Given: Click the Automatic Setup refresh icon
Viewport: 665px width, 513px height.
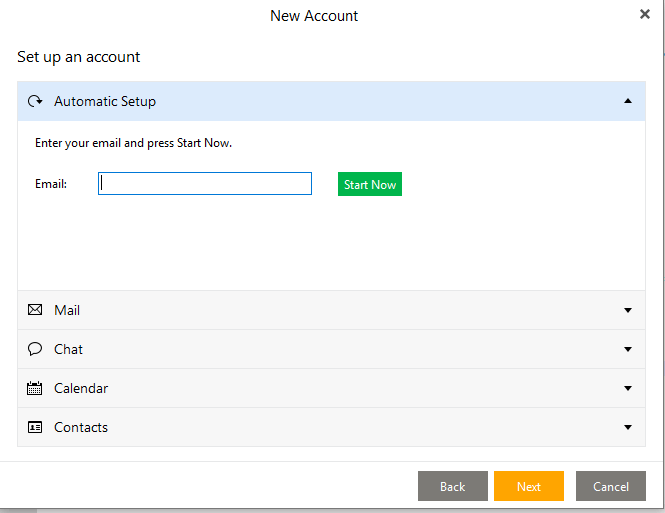Looking at the screenshot, I should 35,101.
